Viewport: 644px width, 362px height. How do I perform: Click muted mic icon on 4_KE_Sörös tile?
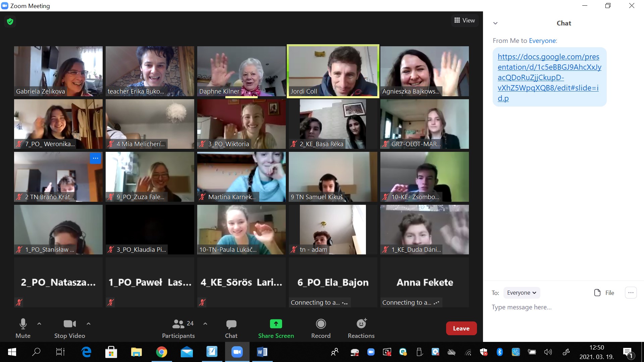click(202, 302)
